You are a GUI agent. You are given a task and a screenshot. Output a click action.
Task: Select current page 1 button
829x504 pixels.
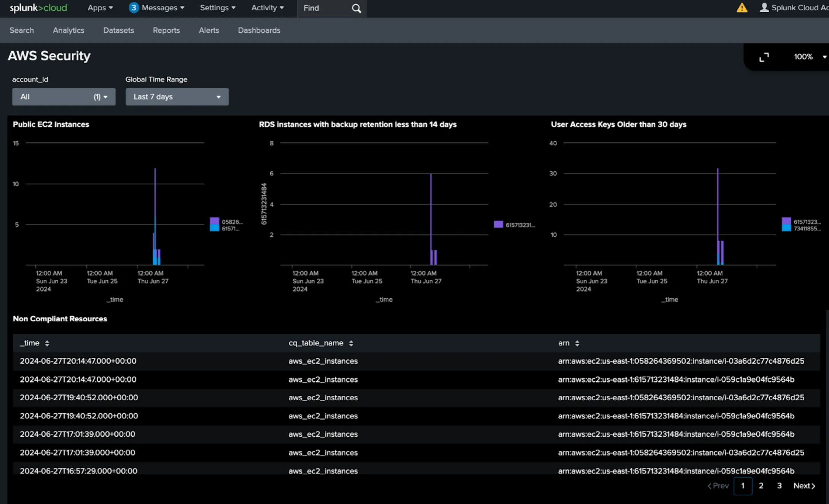click(743, 486)
